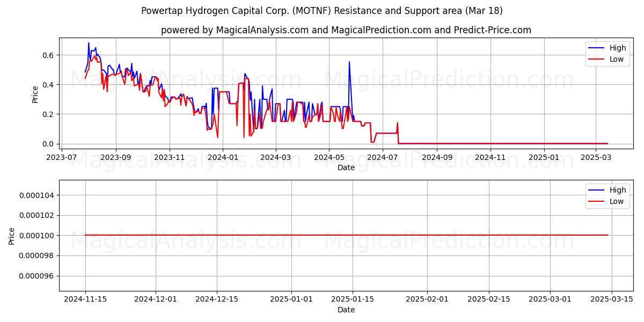Click the '2025-03-15' bottom axis tick label
Image resolution: width=644 pixels, height=322 pixels.
(x=612, y=299)
